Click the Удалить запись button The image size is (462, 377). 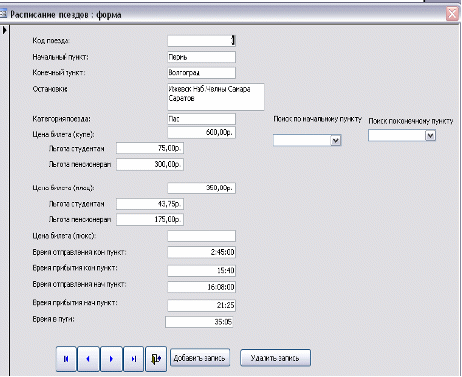click(x=275, y=358)
